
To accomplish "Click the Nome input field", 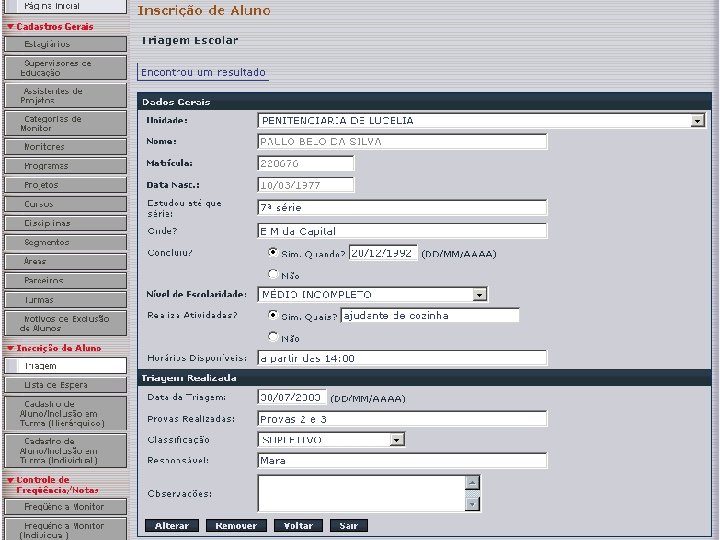I will (402, 141).
